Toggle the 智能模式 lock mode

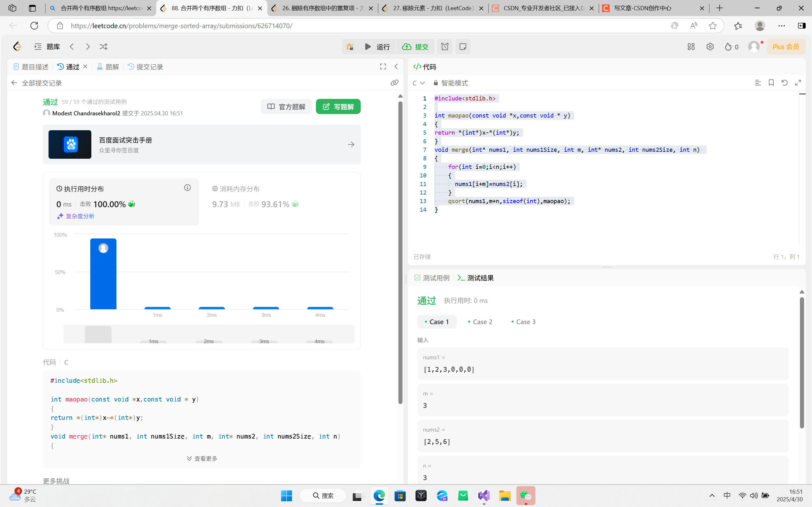pos(451,83)
